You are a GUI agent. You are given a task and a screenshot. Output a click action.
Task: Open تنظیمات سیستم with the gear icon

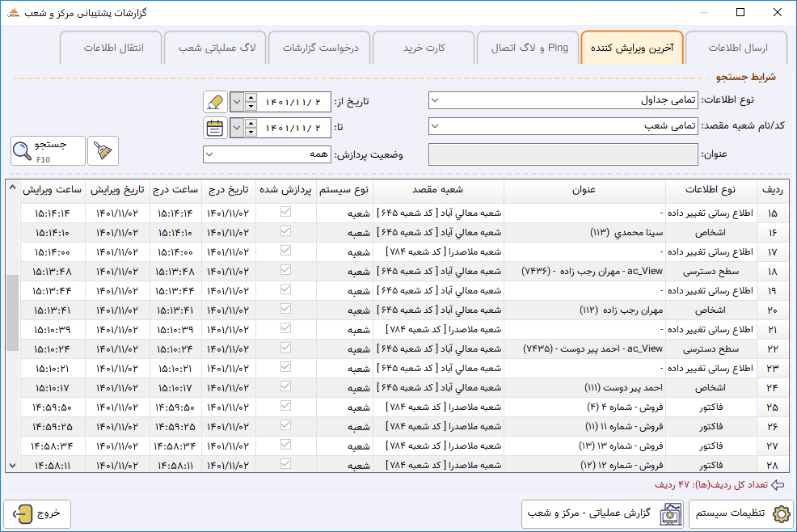click(x=741, y=514)
